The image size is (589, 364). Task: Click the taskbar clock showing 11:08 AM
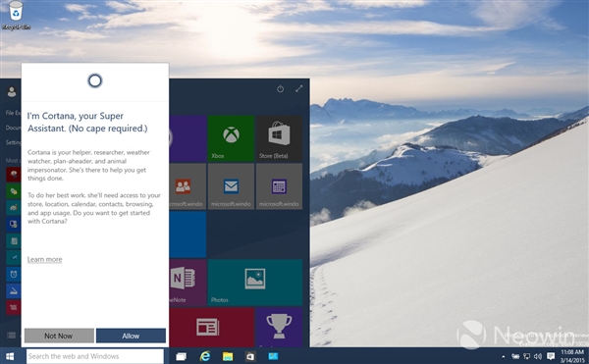click(572, 356)
